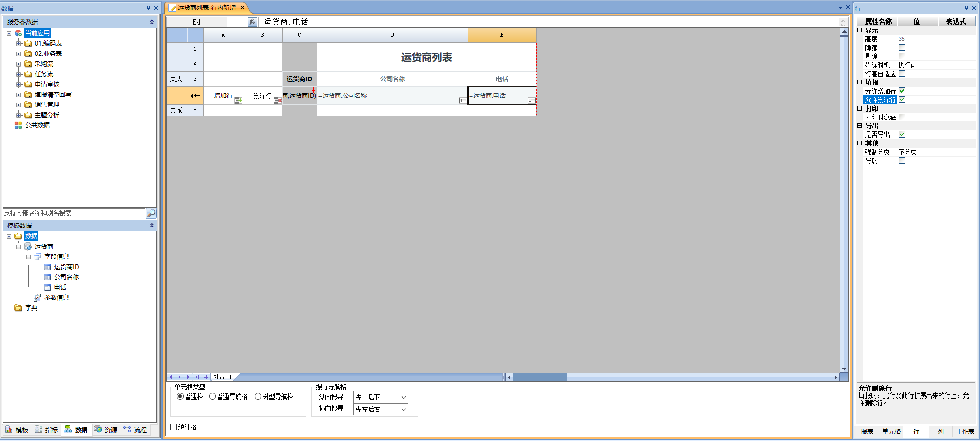Image resolution: width=980 pixels, height=441 pixels.
Task: Open the 工作表 properties tab
Action: pos(965,431)
